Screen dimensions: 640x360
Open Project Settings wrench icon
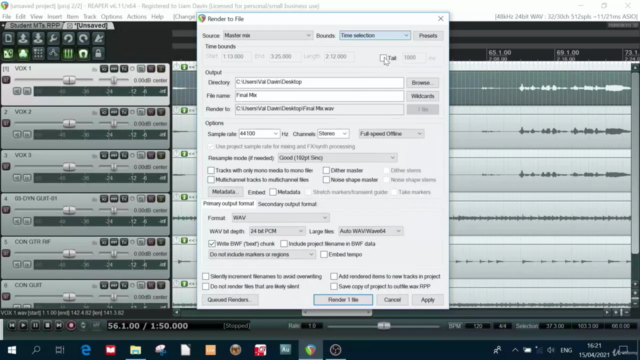click(x=53, y=38)
